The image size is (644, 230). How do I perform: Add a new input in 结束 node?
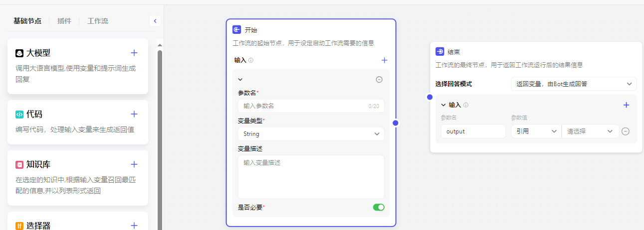tap(627, 105)
